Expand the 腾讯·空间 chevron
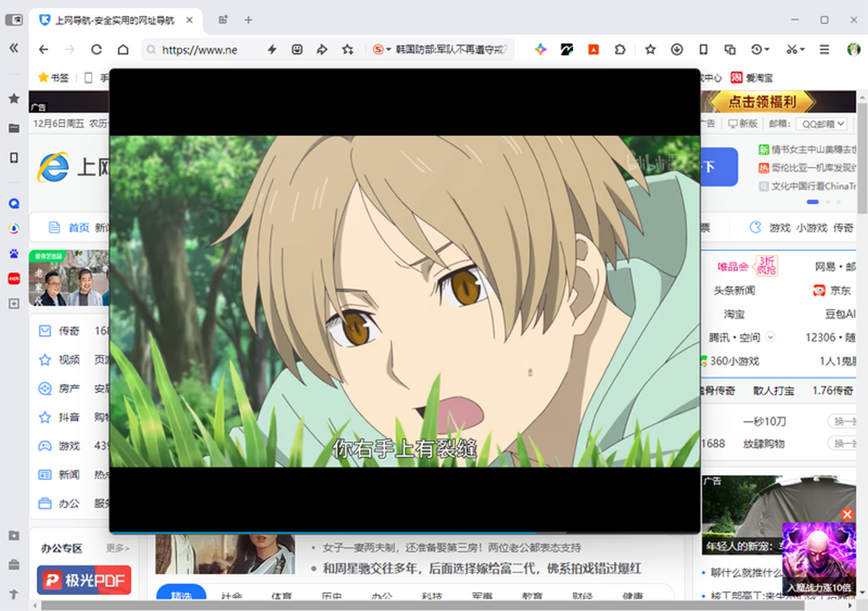868x611 pixels. 770,337
